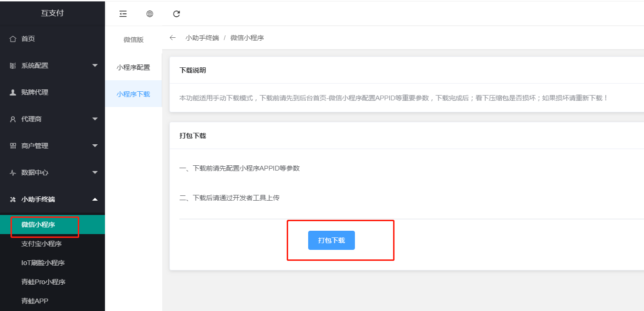This screenshot has width=644, height=311.
Task: Open the 商户管理 sidebar label
Action: click(x=35, y=146)
